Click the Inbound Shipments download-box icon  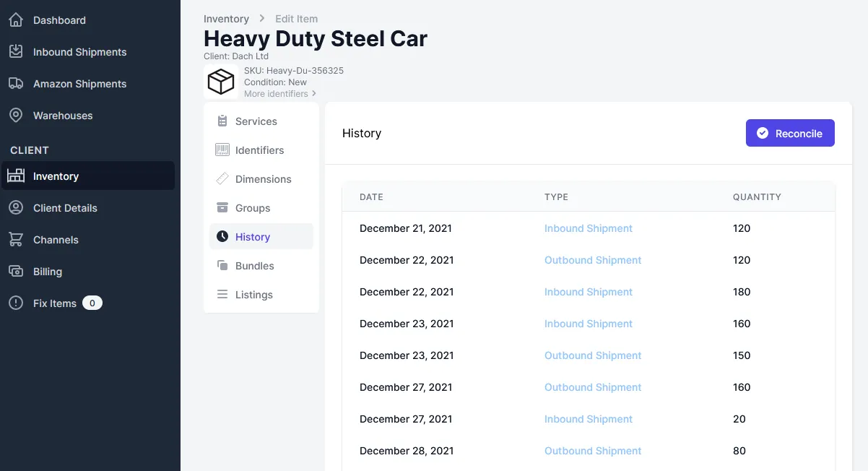point(16,52)
